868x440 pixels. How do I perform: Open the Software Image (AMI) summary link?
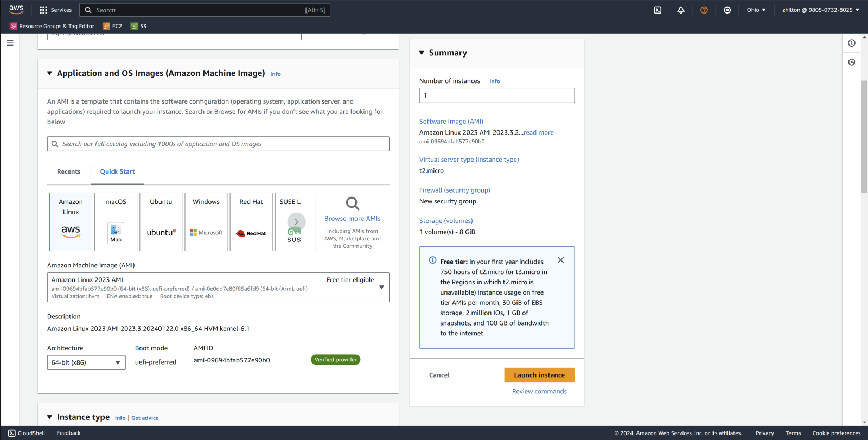[x=451, y=122]
